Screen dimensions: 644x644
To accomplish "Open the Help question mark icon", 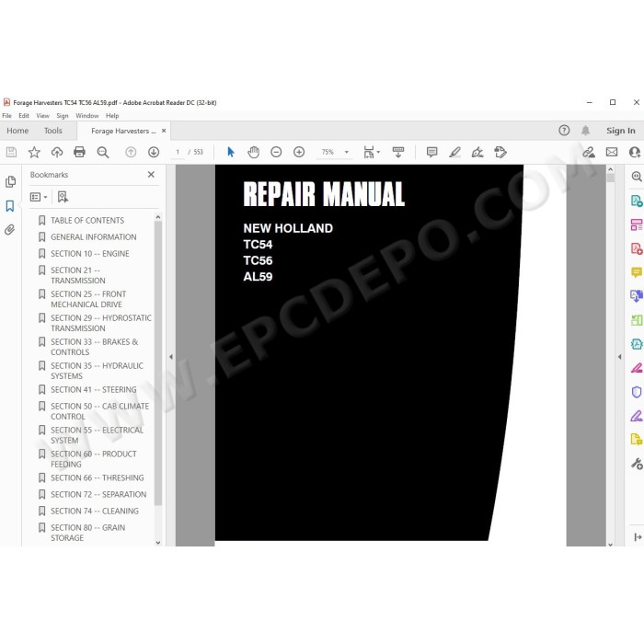I will click(x=564, y=131).
